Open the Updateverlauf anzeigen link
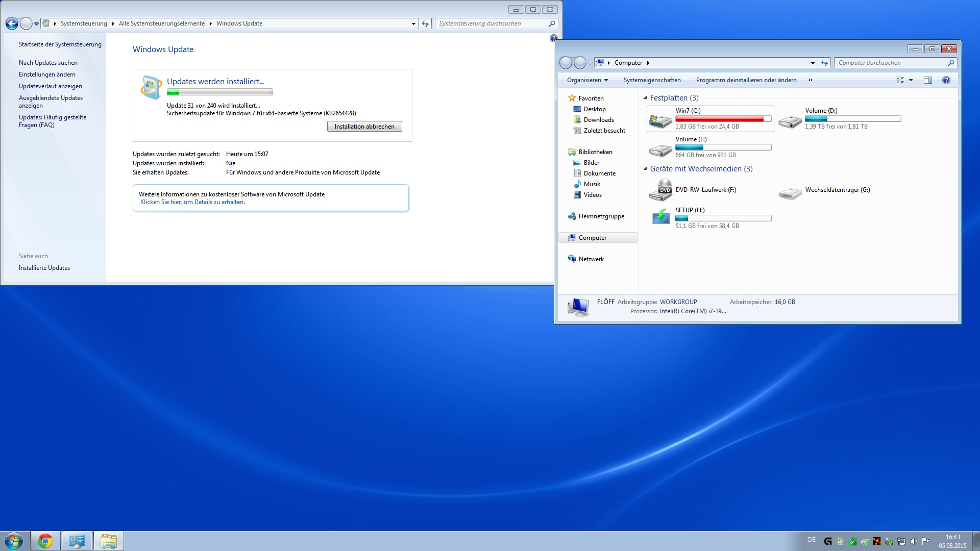The image size is (980, 551). [50, 86]
